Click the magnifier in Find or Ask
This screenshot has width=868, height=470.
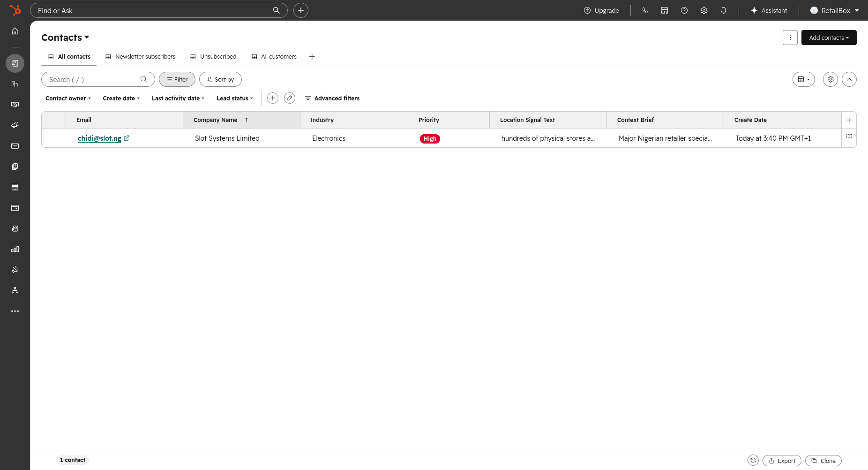point(277,10)
